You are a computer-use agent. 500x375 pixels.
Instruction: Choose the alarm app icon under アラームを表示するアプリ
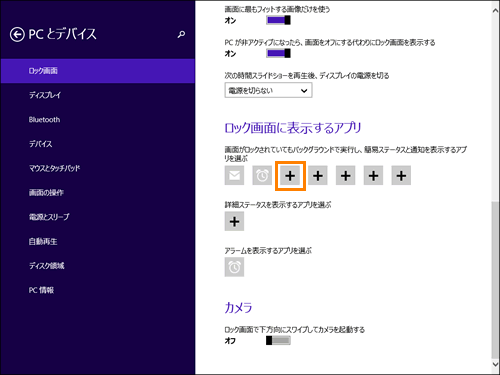pos(234,267)
